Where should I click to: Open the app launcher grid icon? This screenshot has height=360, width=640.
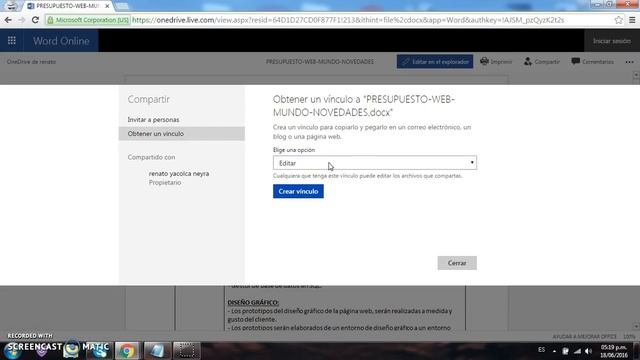(11, 40)
